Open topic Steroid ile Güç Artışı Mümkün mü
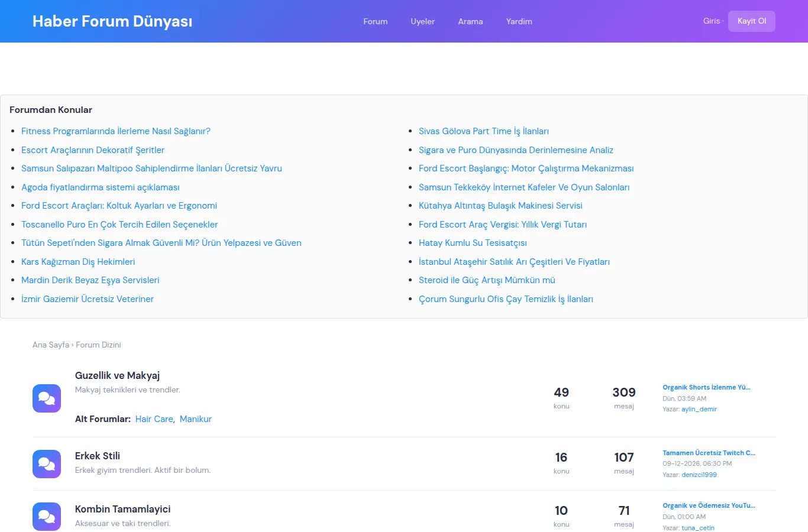The width and height of the screenshot is (808, 532). tap(487, 280)
